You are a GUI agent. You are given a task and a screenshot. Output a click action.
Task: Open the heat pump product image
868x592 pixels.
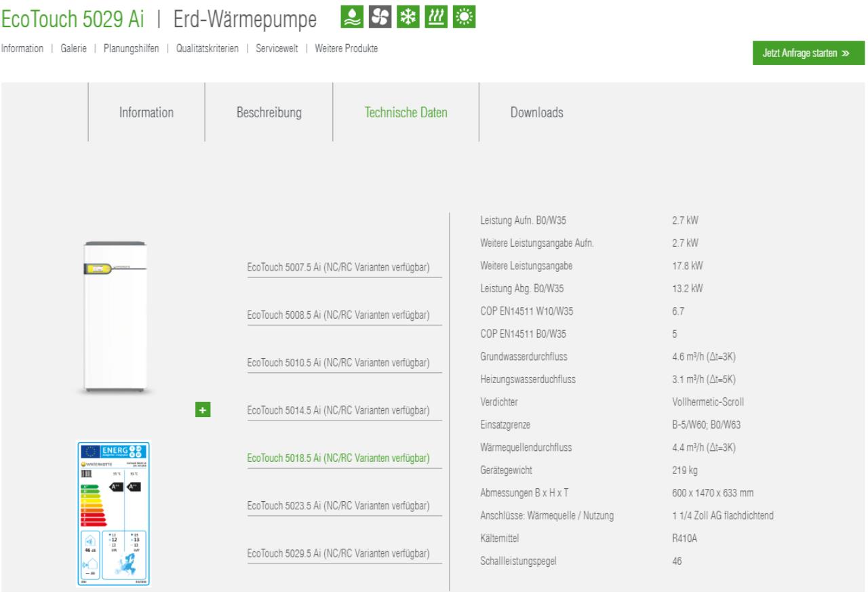point(115,317)
